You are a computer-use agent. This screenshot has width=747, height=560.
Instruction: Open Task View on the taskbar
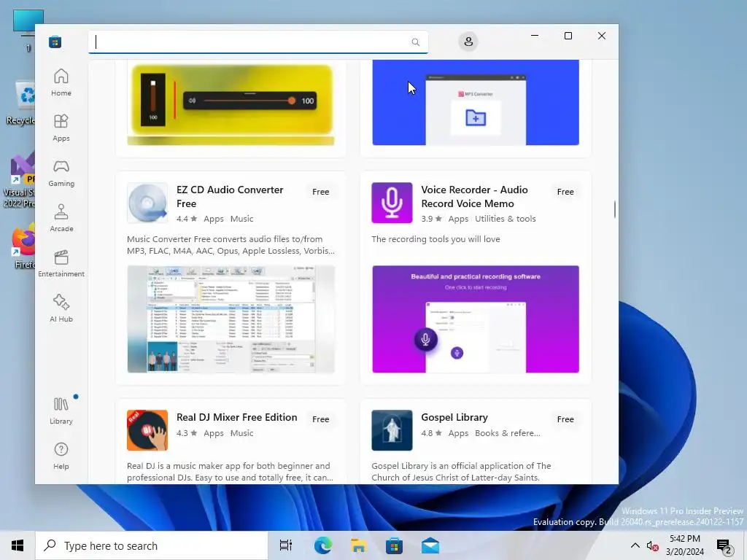pyautogui.click(x=286, y=545)
